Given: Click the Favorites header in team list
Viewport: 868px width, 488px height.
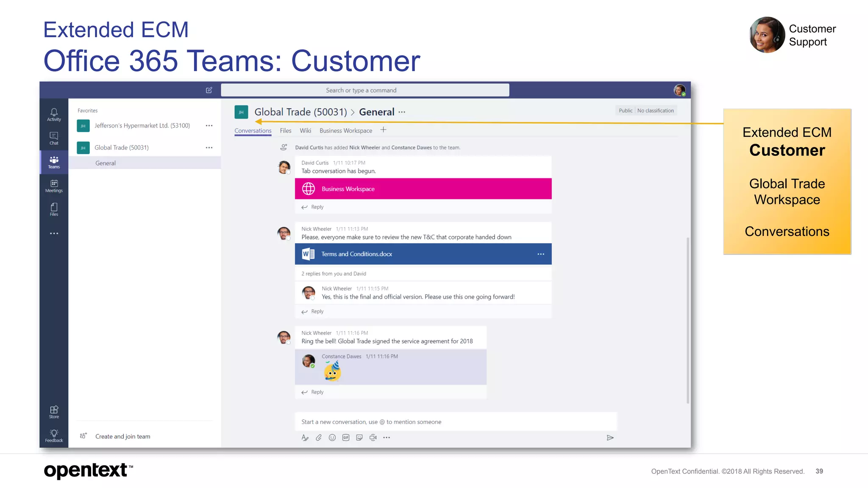Looking at the screenshot, I should point(88,111).
